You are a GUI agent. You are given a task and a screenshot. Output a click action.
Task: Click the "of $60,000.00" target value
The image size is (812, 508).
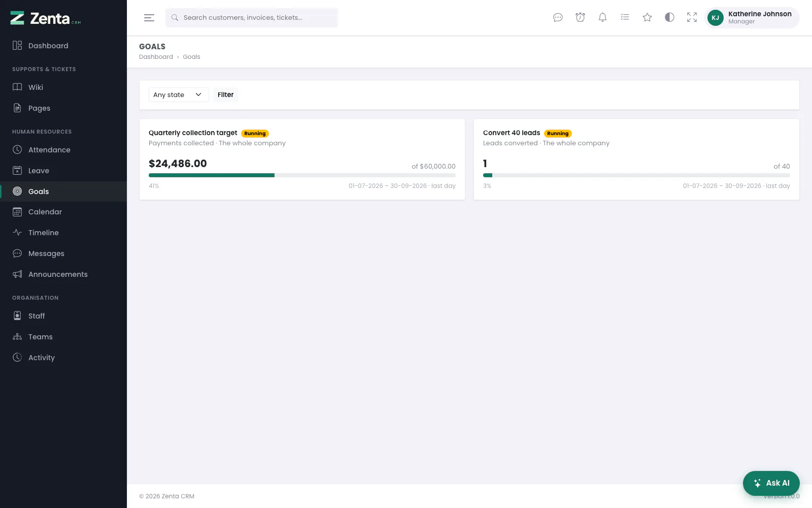coord(433,166)
